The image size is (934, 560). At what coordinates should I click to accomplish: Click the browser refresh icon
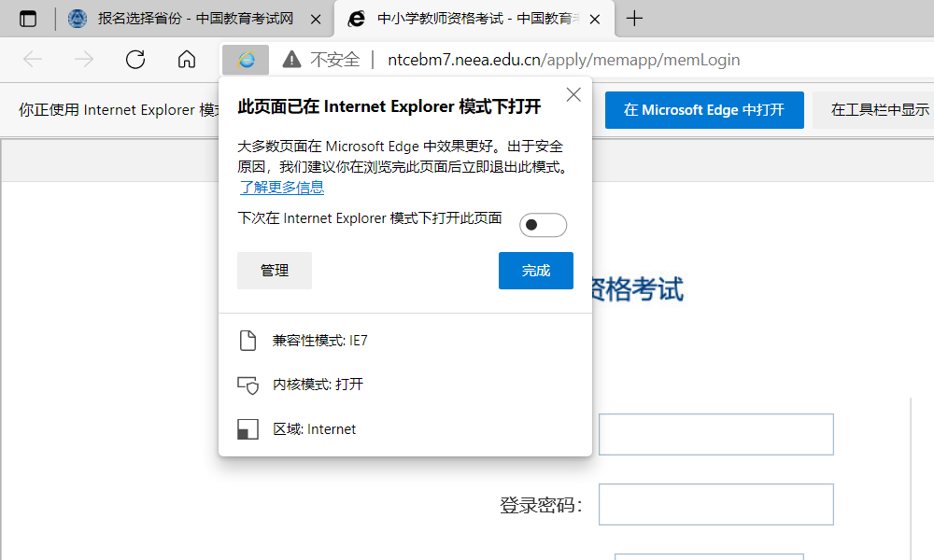coord(135,60)
